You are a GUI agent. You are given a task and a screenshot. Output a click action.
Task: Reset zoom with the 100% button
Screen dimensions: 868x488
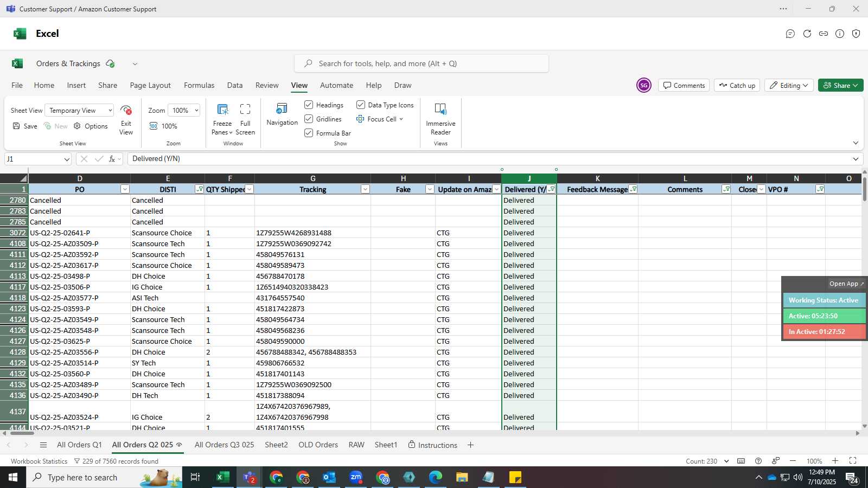pos(163,126)
